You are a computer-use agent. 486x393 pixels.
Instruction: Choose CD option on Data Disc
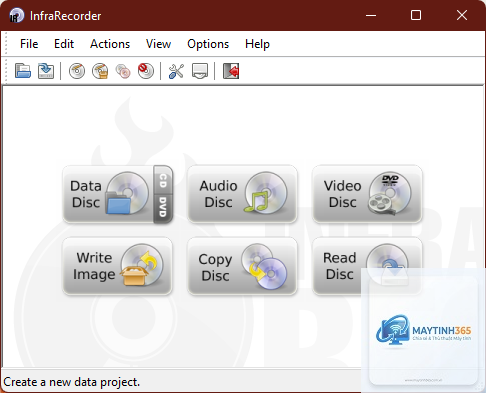(x=163, y=180)
